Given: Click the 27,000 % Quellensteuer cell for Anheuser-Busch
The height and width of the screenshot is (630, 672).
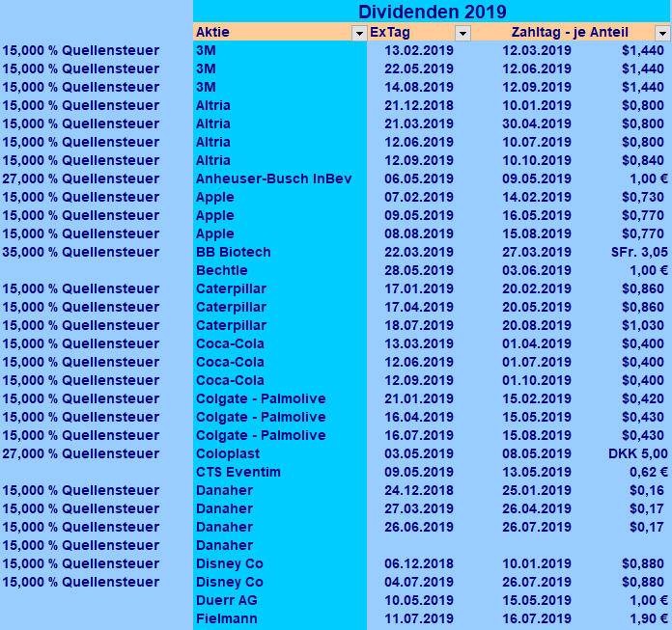Looking at the screenshot, I should click(x=80, y=179).
